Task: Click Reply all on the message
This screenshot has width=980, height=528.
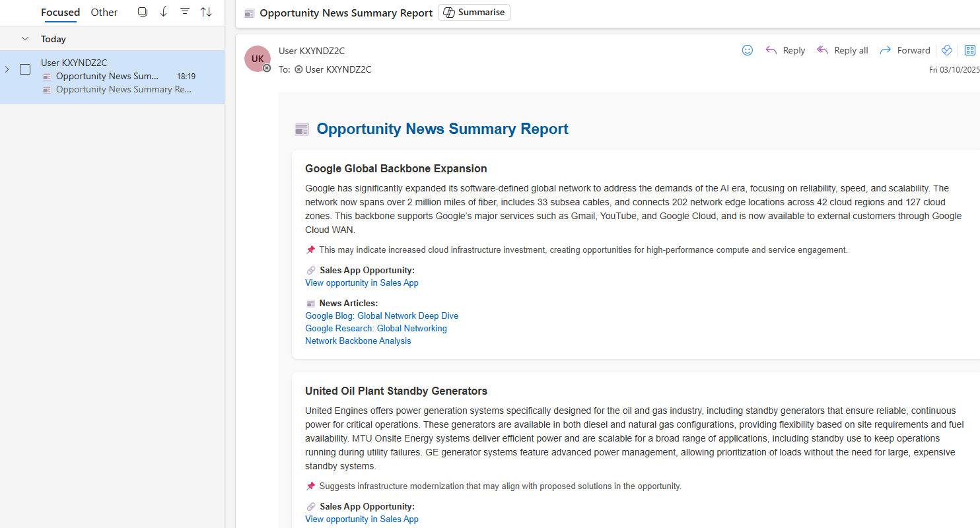Action: [x=843, y=50]
